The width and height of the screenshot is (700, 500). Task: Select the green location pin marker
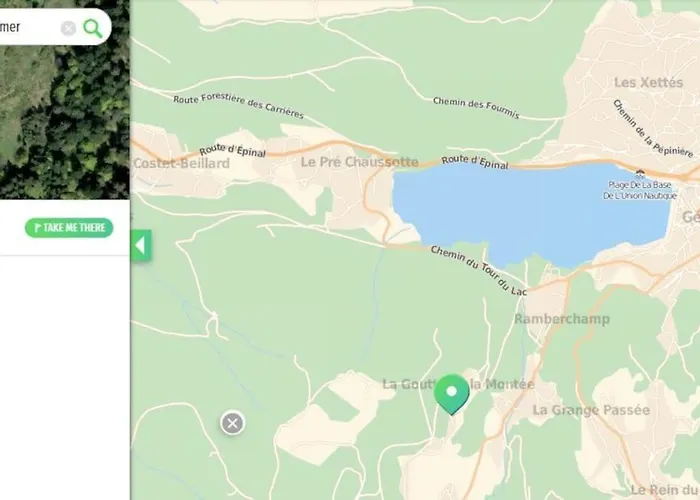(452, 394)
